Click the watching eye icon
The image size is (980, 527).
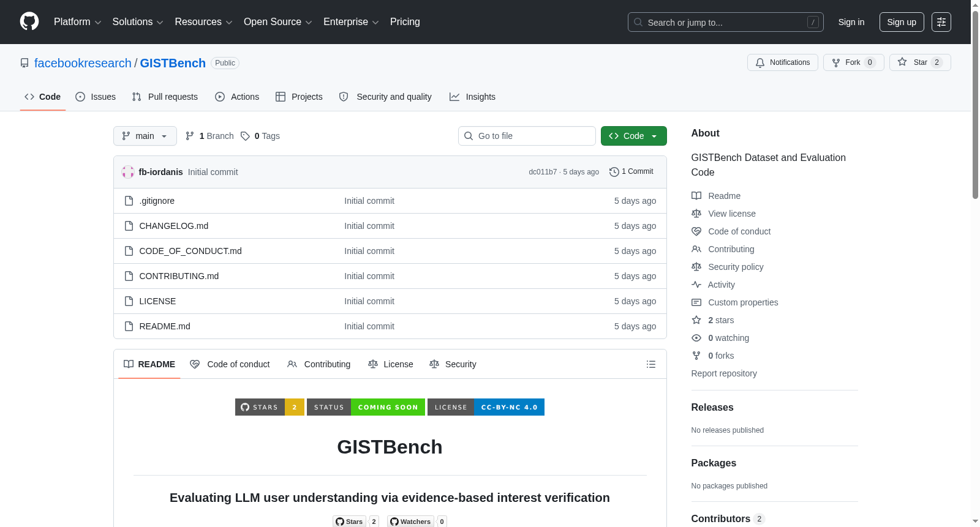[x=696, y=338]
